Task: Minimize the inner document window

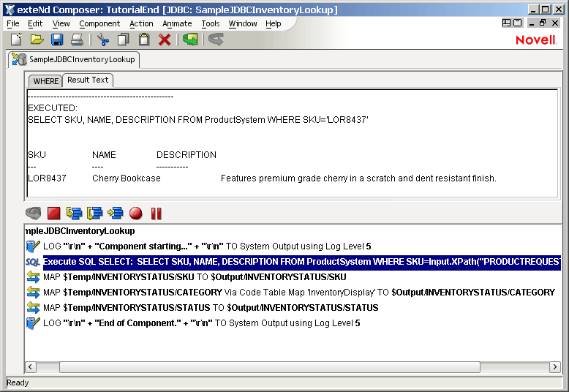Action: [532, 23]
